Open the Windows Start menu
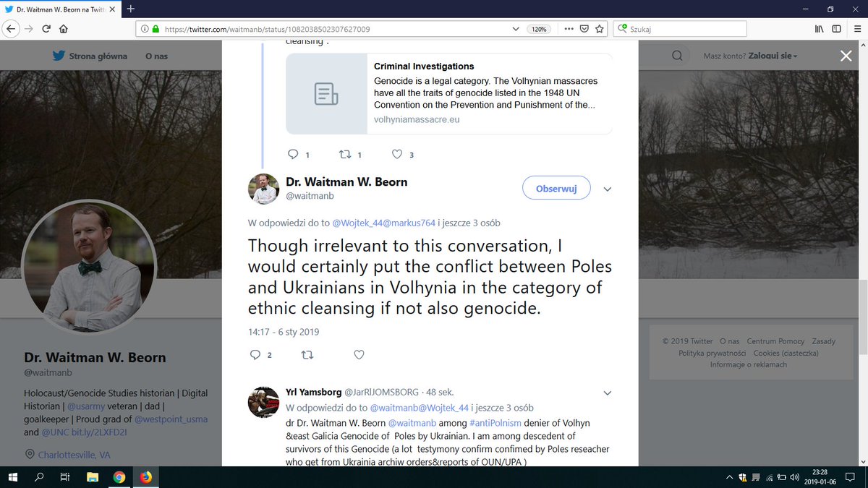The image size is (868, 488). tap(13, 477)
